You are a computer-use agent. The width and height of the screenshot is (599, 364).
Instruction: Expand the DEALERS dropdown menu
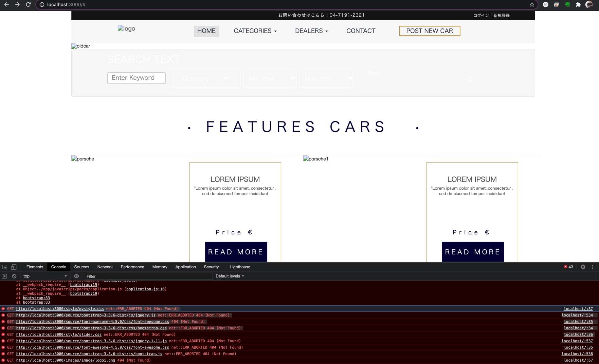pos(311,31)
